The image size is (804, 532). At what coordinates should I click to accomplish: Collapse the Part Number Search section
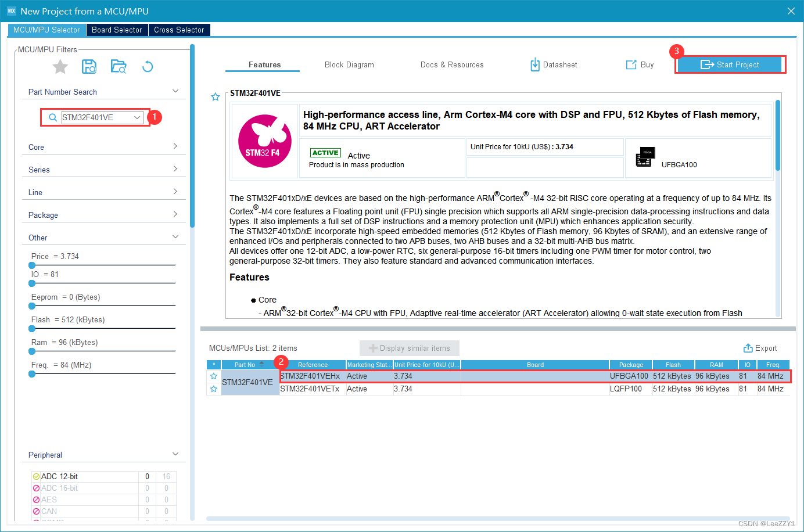coord(175,91)
